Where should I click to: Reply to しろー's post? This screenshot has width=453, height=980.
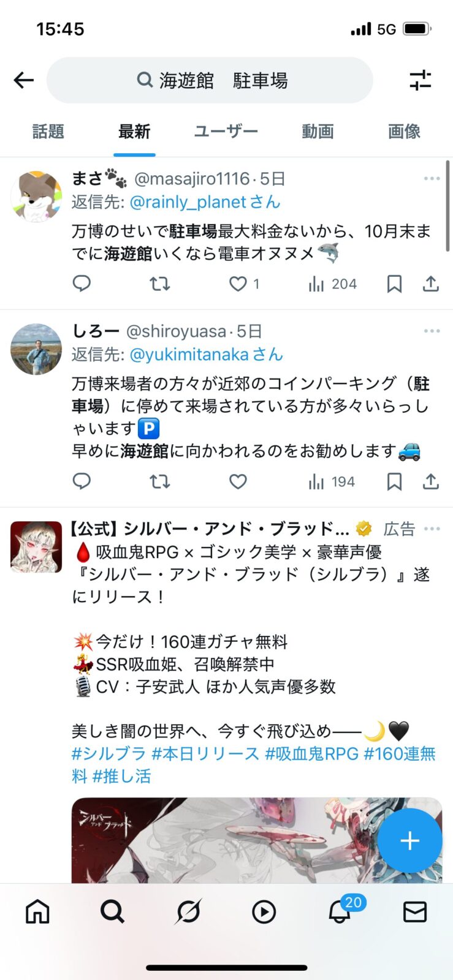pos(82,481)
